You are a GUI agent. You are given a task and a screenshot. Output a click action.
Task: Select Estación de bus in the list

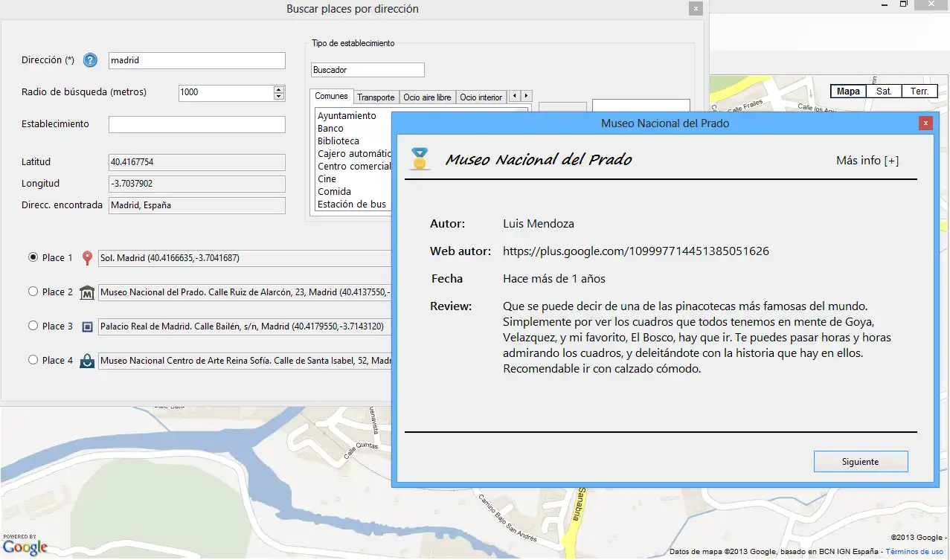tap(352, 205)
